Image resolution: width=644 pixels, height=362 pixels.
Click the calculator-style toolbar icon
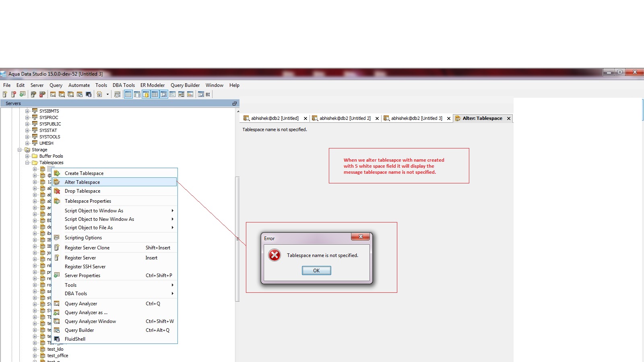(x=118, y=95)
